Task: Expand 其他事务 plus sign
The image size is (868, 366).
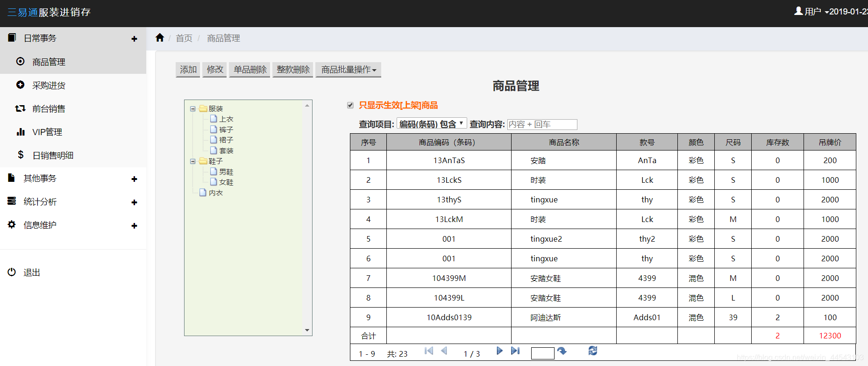Action: click(134, 179)
